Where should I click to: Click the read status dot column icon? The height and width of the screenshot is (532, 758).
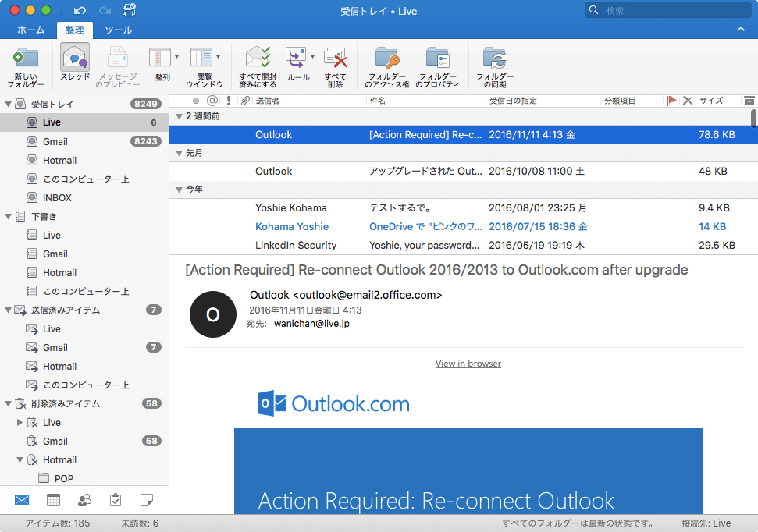point(196,101)
